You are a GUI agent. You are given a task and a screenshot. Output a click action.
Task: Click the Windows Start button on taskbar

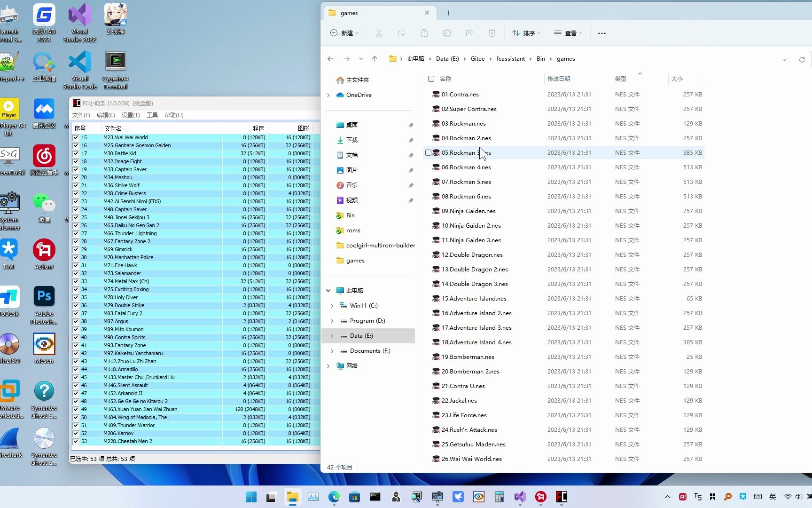click(251, 497)
